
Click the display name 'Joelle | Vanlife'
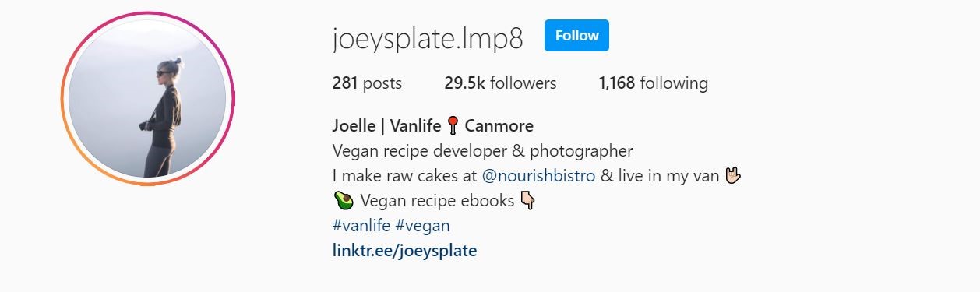pyautogui.click(x=386, y=126)
